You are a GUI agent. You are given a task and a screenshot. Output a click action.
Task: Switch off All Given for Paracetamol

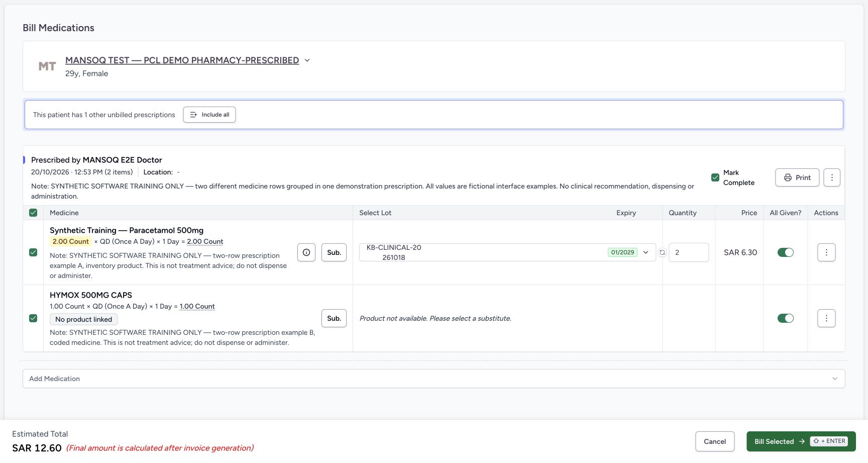[x=786, y=252]
